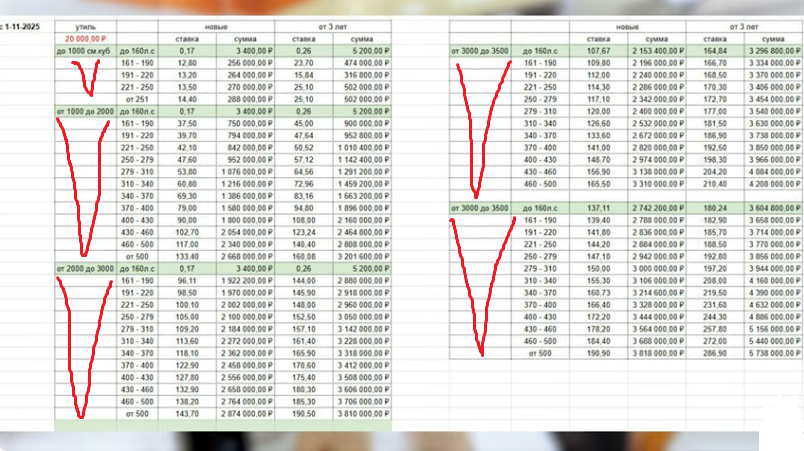Select the 316 800,00 ₽ sum cell
This screenshot has width=804, height=451.
pyautogui.click(x=362, y=75)
